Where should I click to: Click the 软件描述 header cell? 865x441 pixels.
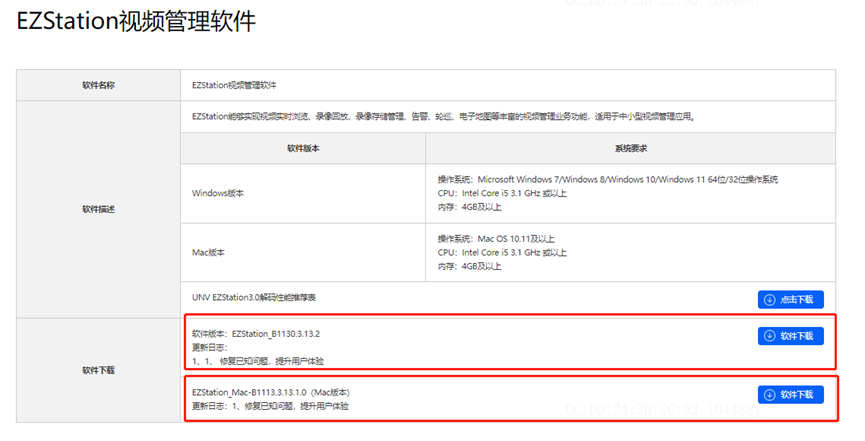[x=98, y=209]
